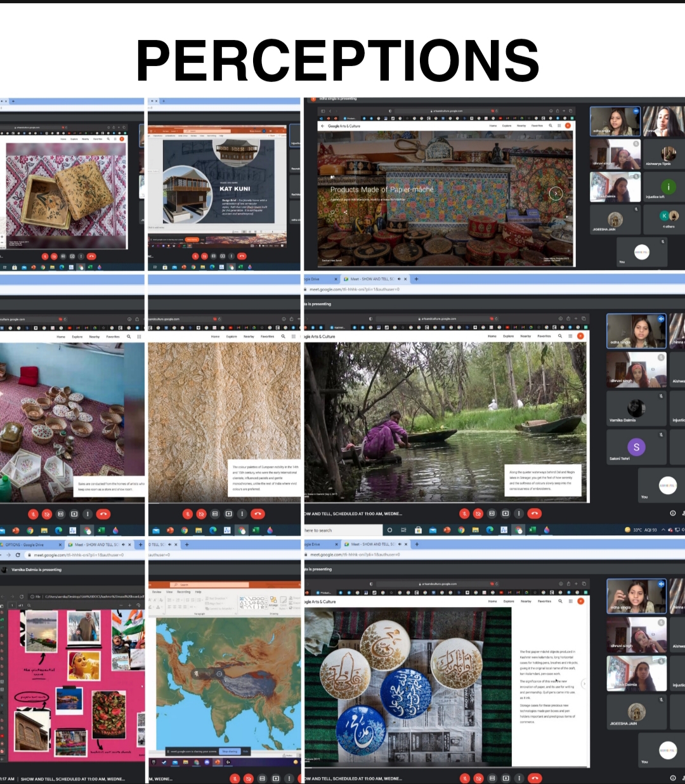Toggle camera below the embroidered fabric photo

pos(201,514)
